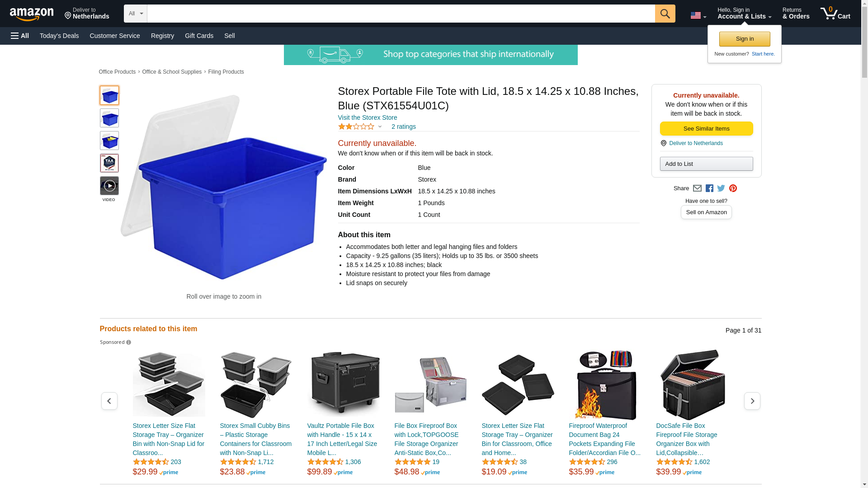The width and height of the screenshot is (868, 488).
Task: Share on Pinterest icon
Action: click(x=733, y=188)
